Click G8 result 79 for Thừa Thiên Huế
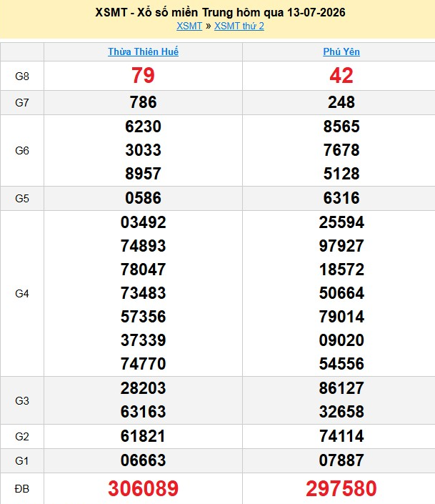The image size is (435, 504). (x=143, y=76)
